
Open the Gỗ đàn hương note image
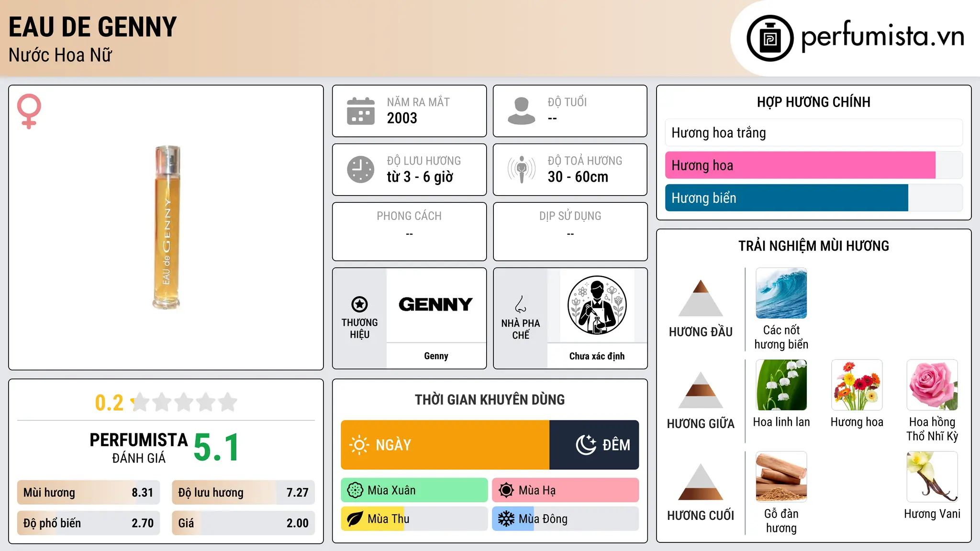coord(781,477)
